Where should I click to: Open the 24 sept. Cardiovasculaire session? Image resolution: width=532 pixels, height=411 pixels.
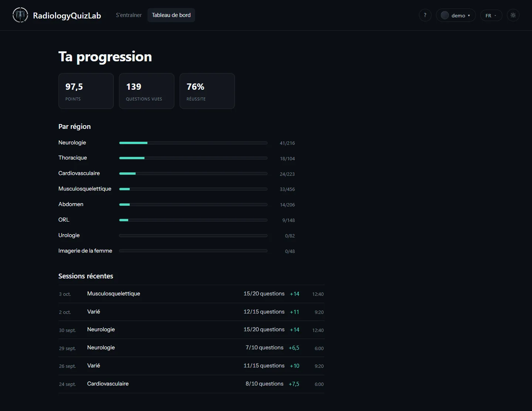pyautogui.click(x=191, y=384)
